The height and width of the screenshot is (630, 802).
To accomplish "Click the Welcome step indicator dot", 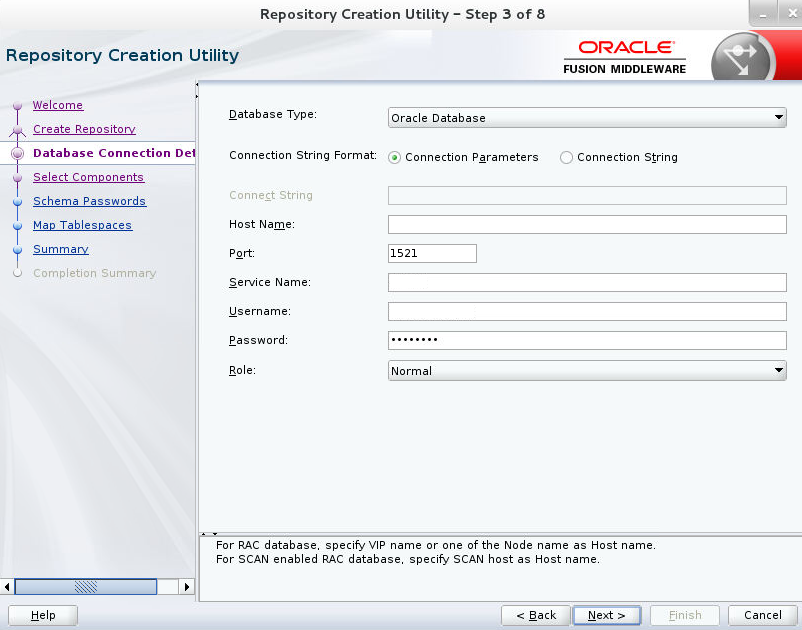I will coord(19,105).
